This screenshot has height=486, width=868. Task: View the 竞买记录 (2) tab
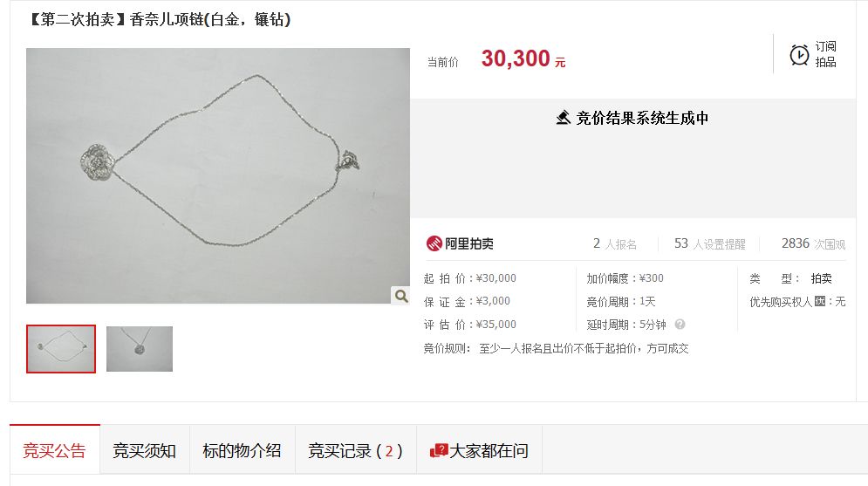(355, 450)
